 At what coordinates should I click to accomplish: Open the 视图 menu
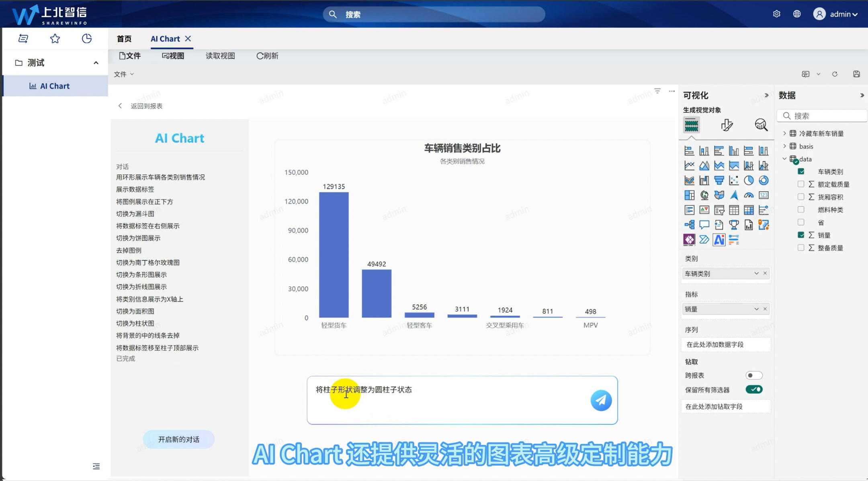coord(173,56)
